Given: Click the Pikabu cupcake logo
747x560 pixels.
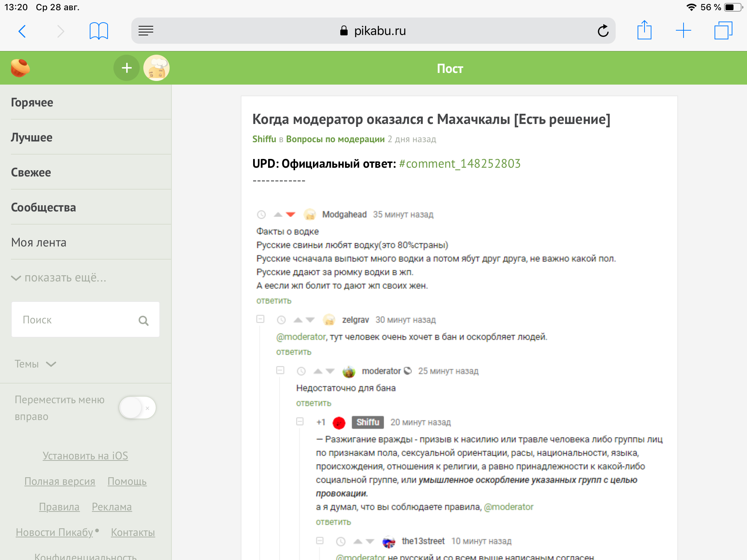Looking at the screenshot, I should click(x=20, y=68).
